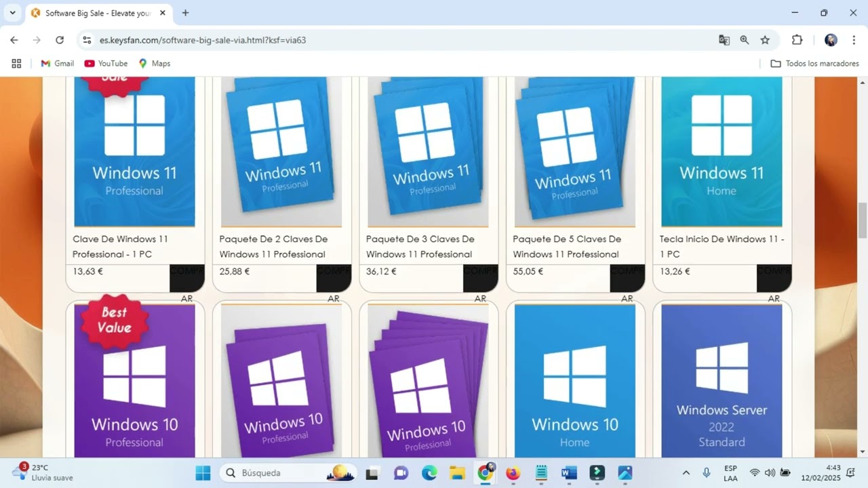Open Chrome's three-dot menu
Image resolution: width=868 pixels, height=488 pixels.
point(854,40)
